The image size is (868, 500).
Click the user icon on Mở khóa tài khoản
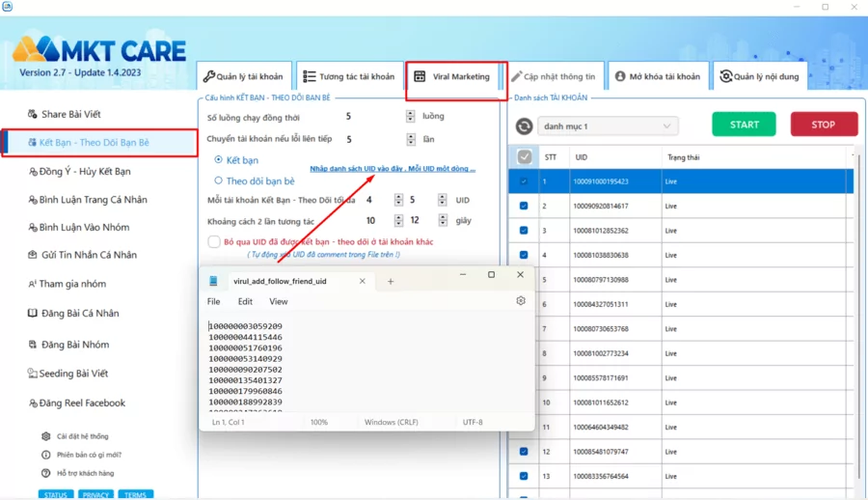[620, 76]
